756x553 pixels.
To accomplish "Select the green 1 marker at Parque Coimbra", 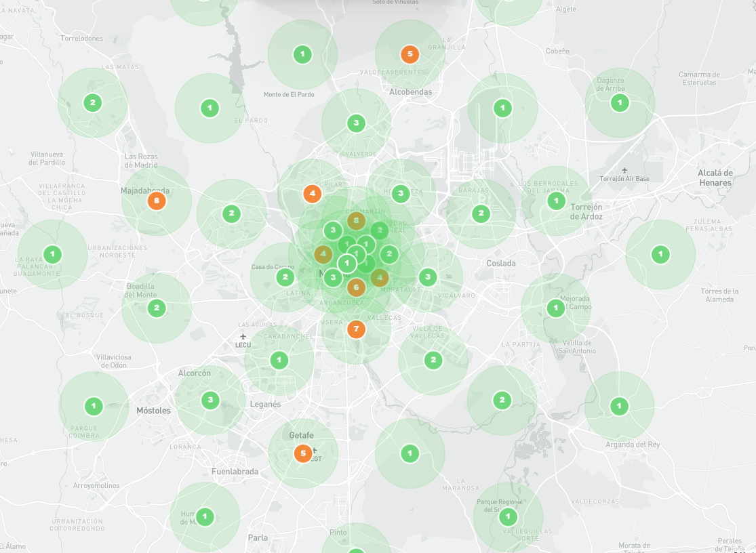I will click(x=94, y=406).
